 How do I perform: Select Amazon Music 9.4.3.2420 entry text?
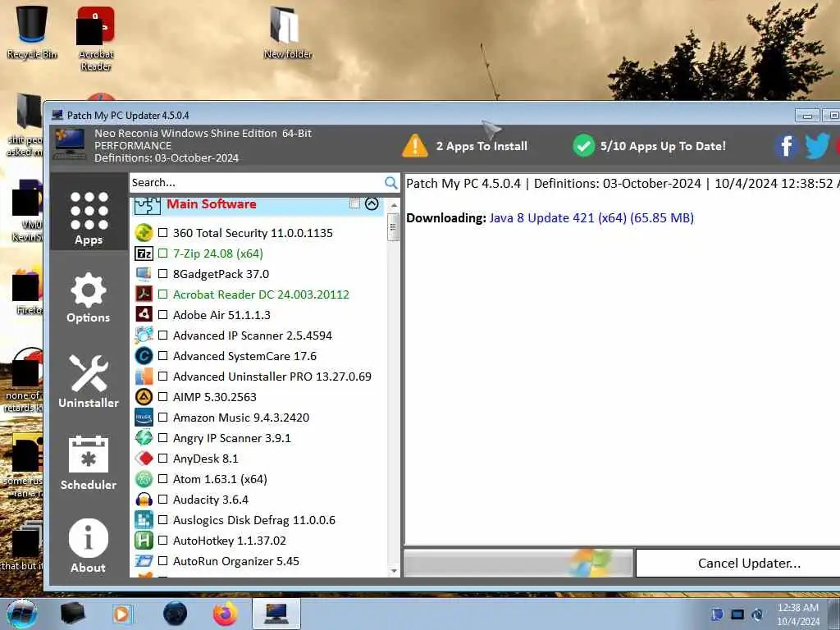(241, 418)
